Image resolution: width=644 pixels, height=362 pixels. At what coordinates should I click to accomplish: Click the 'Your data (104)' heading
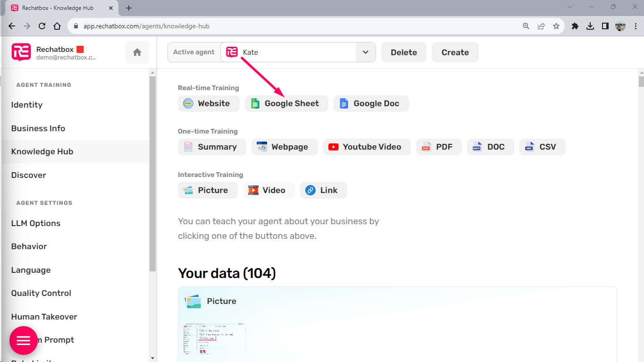[227, 273]
